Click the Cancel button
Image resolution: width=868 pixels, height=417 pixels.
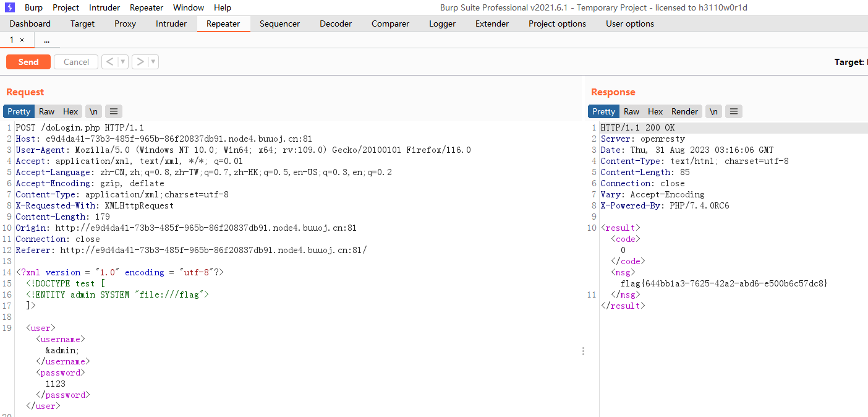tap(76, 62)
